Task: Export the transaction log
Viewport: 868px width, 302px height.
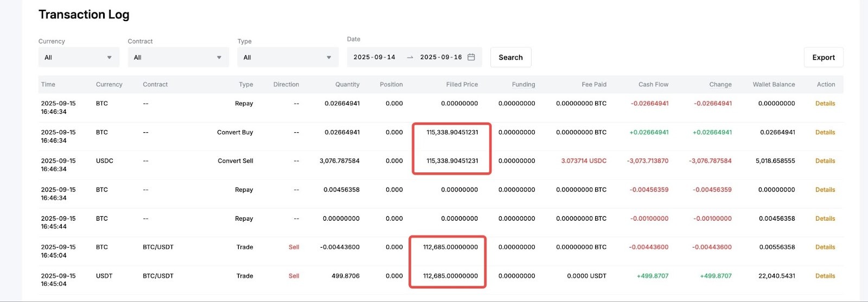Action: (x=823, y=57)
